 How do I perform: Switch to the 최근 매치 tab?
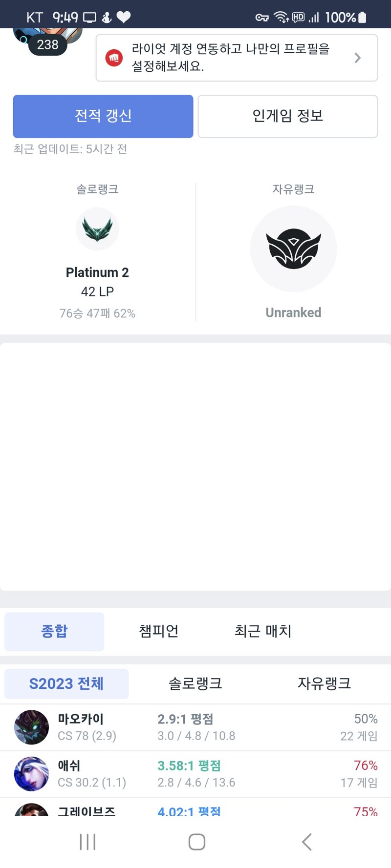point(263,631)
